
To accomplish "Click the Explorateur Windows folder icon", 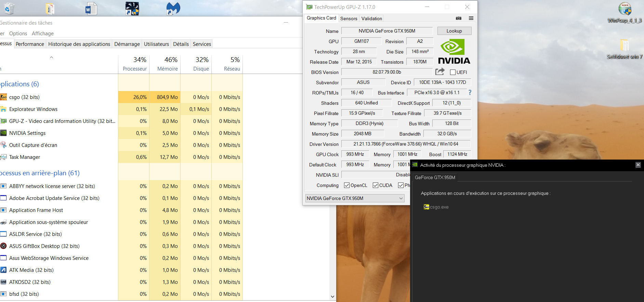I will tap(3, 109).
